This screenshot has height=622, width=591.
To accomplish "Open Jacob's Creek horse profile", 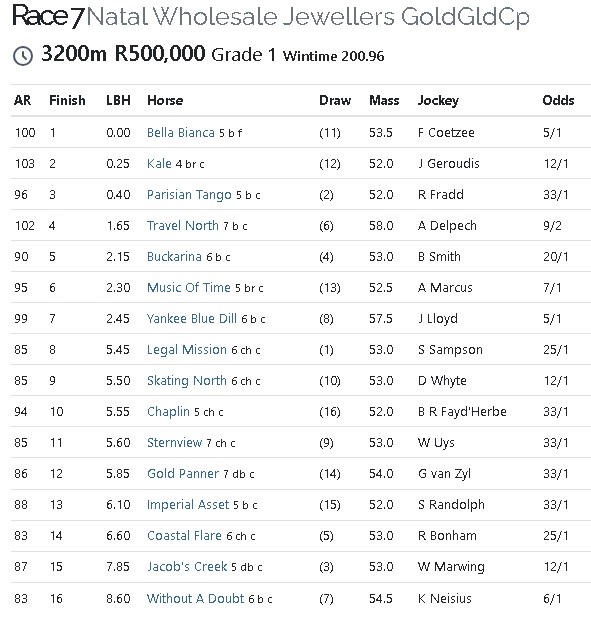I will tap(187, 566).
